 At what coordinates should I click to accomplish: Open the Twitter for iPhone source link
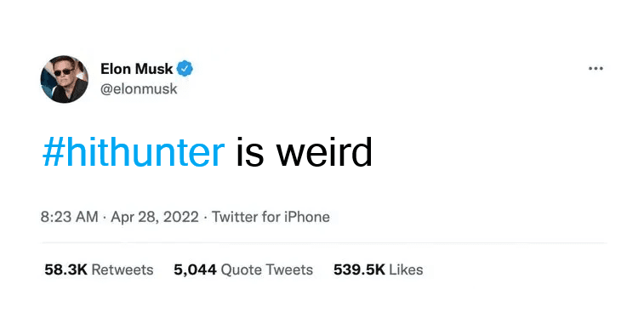(271, 217)
